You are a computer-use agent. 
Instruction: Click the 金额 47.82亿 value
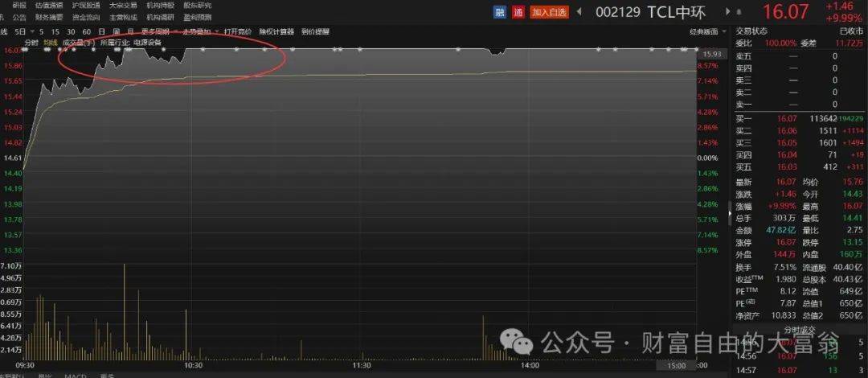(x=782, y=230)
